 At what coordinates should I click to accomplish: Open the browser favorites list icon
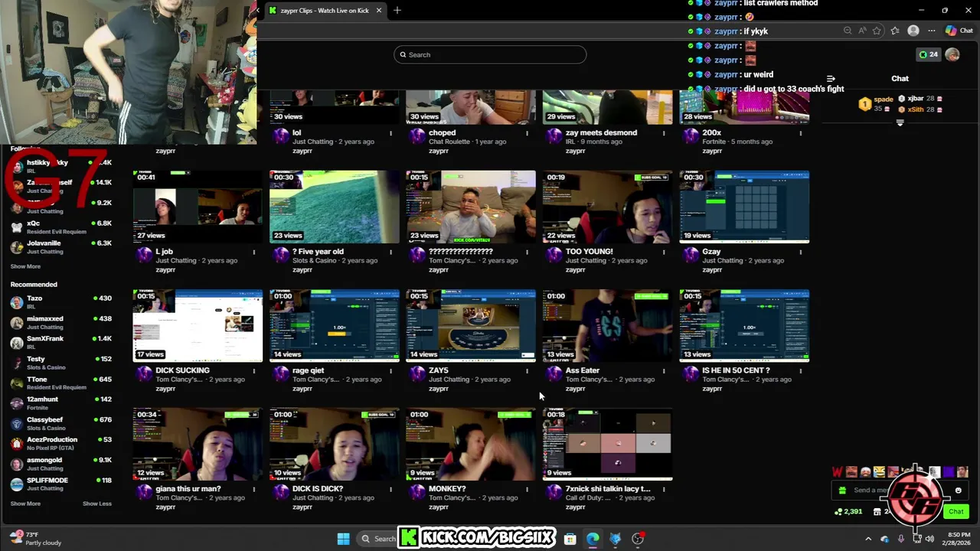(x=895, y=31)
